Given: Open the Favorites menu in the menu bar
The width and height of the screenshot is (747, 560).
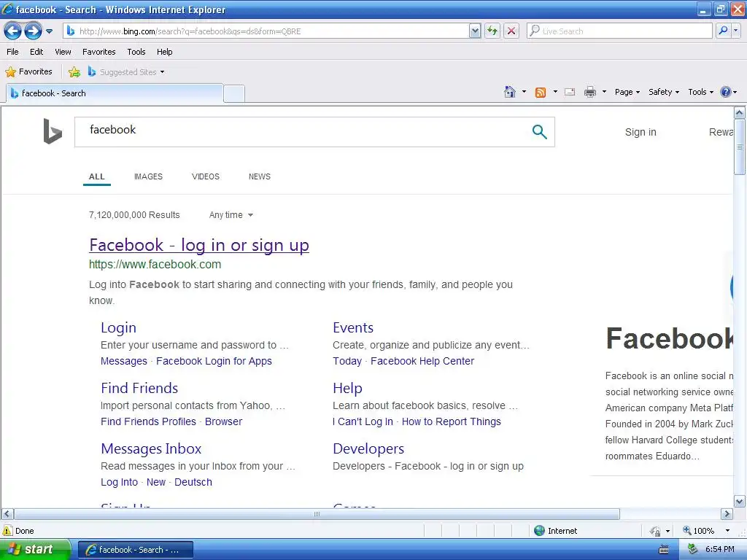Looking at the screenshot, I should pos(98,52).
